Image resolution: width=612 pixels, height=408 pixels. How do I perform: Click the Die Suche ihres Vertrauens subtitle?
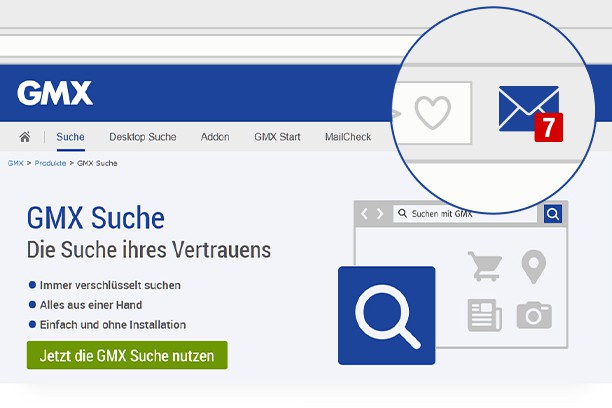[x=149, y=250]
